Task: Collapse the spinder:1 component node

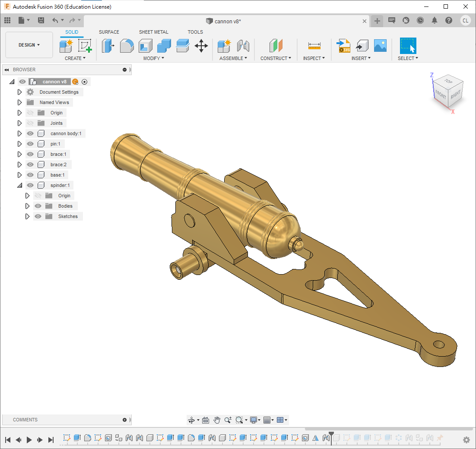Action: click(x=19, y=185)
